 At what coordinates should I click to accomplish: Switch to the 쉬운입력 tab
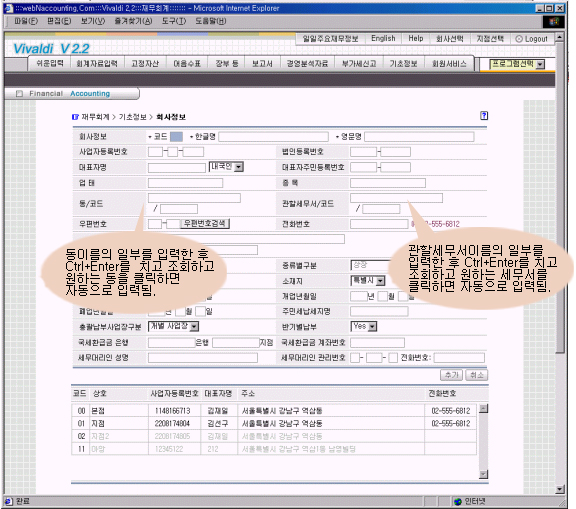coord(49,64)
